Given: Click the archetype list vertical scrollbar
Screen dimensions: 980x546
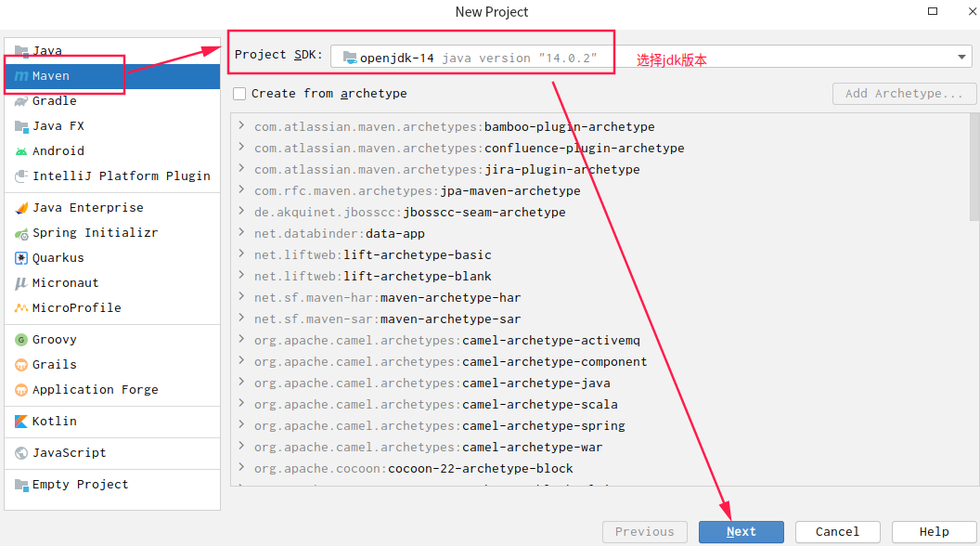Looking at the screenshot, I should [x=974, y=167].
